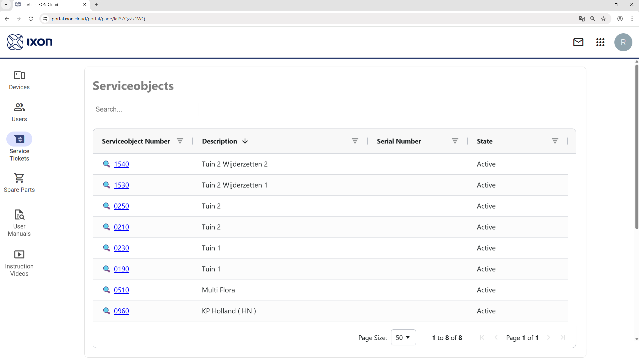Click the Search input field

pyautogui.click(x=145, y=110)
